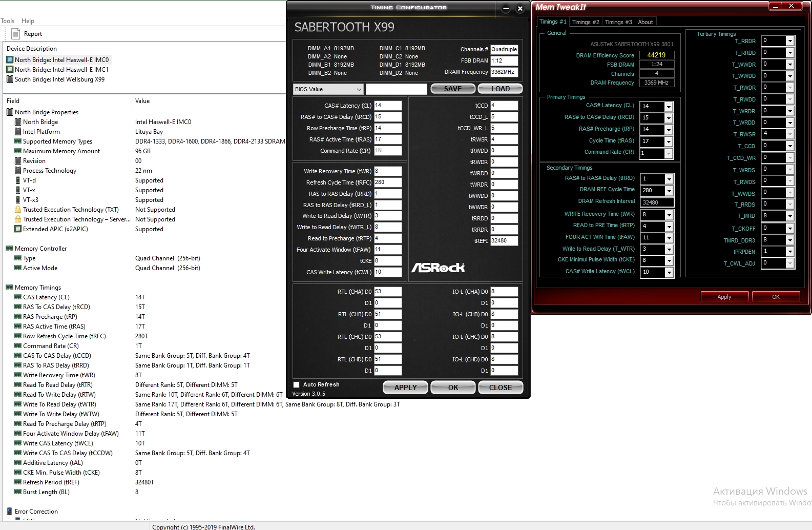Click the RTL (CHA) D0 value field

pos(388,292)
